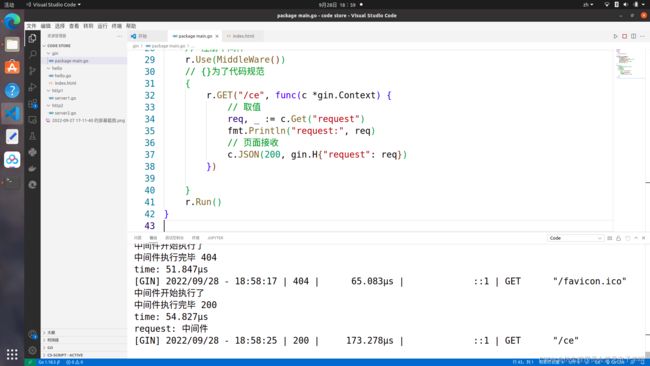Image resolution: width=650 pixels, height=366 pixels.
Task: Open the Accounts menu icon
Action: [x=32, y=334]
